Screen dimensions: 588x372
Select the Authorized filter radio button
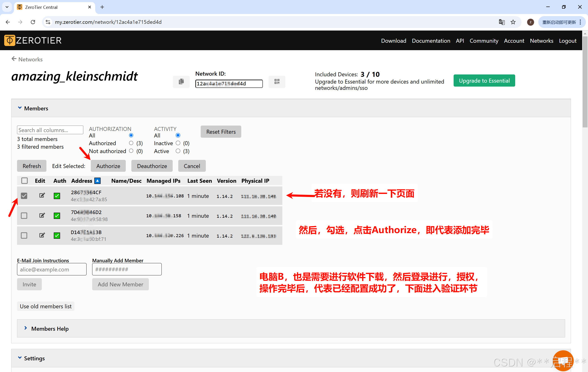coord(131,143)
